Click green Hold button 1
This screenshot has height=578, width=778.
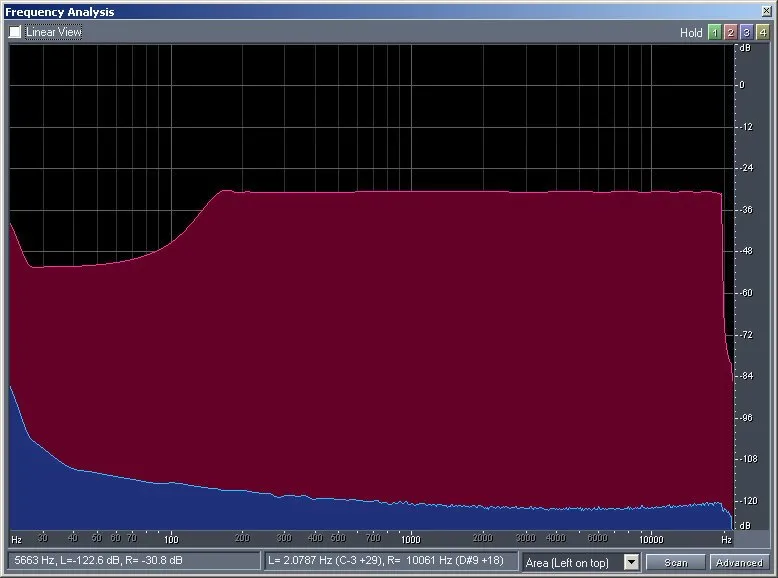coord(714,32)
